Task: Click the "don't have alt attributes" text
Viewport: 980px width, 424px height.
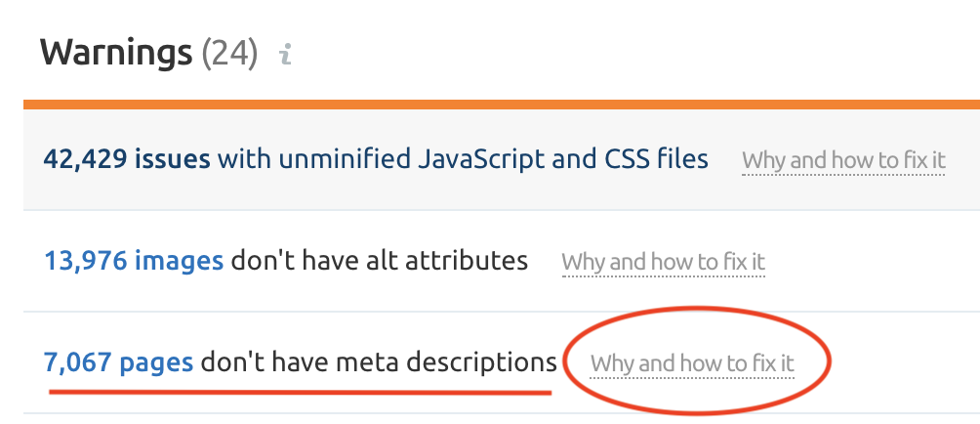Action: [379, 261]
